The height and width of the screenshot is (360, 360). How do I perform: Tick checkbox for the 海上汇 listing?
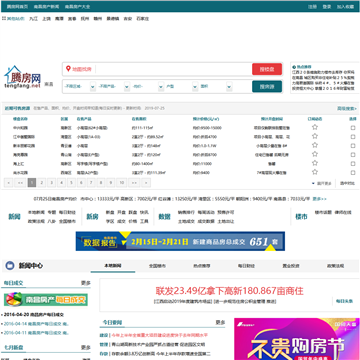tap(353, 164)
